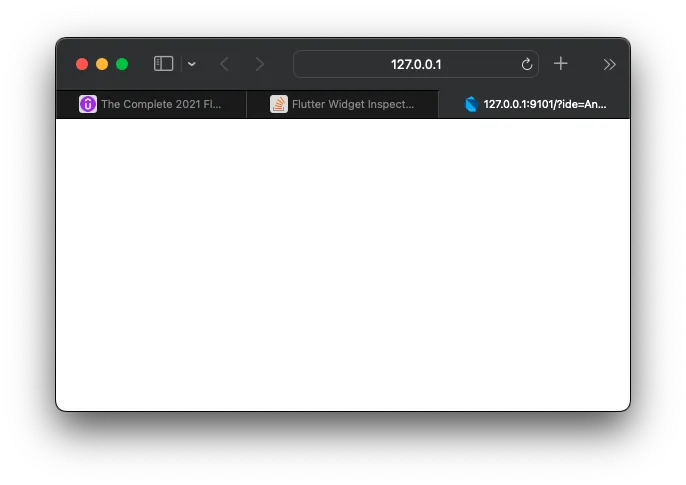The height and width of the screenshot is (485, 686).
Task: Click the purple Udemy tab favicon
Action: click(88, 104)
